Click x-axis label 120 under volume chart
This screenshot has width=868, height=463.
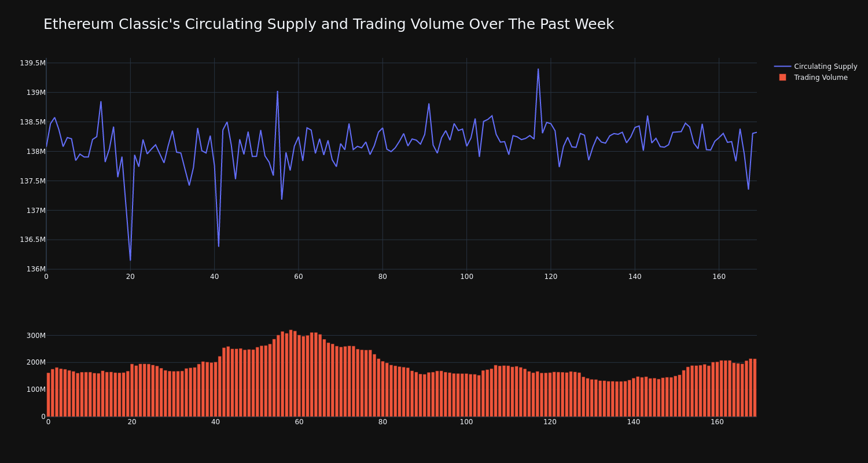[x=550, y=422]
